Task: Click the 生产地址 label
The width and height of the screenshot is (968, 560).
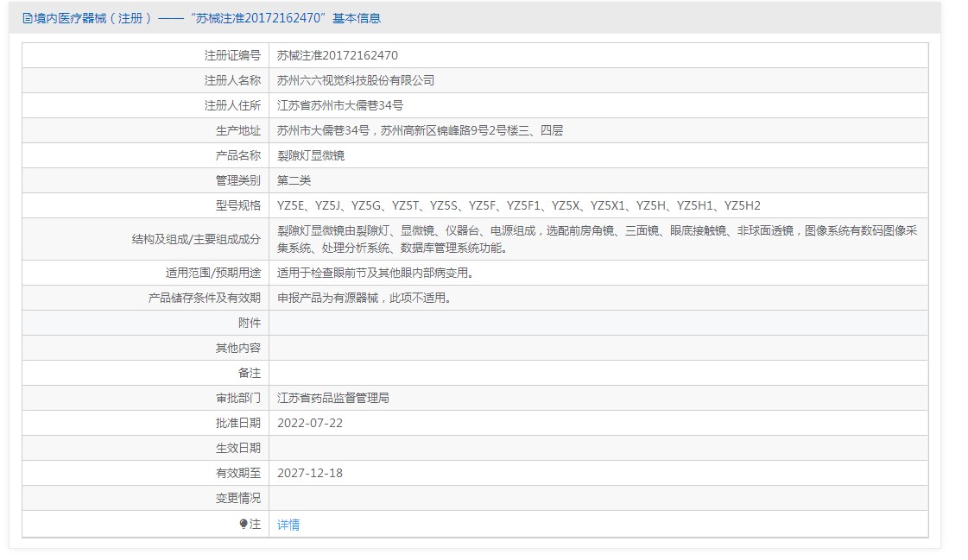Action: coord(238,131)
